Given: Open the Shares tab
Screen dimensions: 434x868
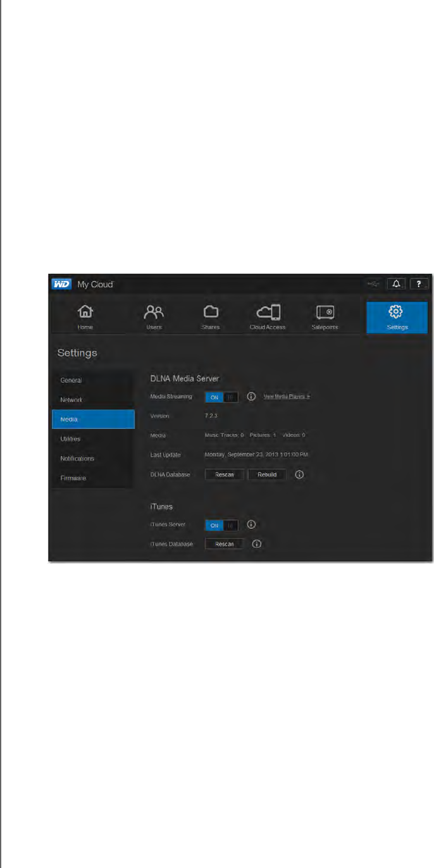Looking at the screenshot, I should (x=209, y=318).
